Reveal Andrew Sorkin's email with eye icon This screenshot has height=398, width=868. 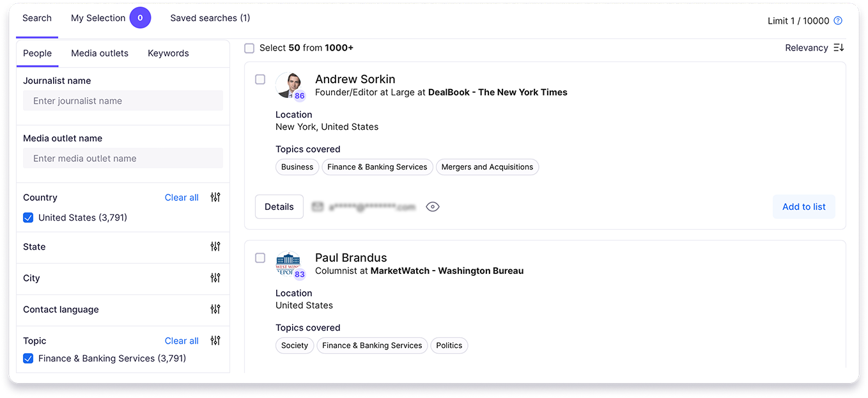click(433, 207)
